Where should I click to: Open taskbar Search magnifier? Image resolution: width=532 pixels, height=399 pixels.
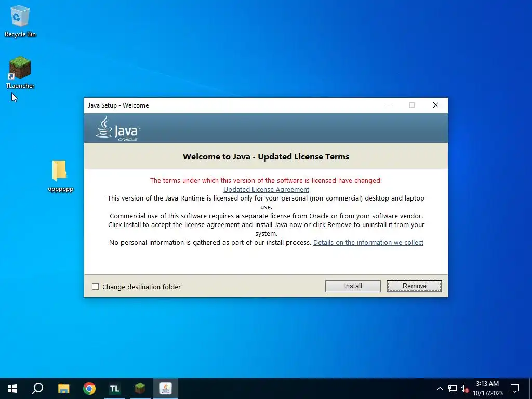pyautogui.click(x=37, y=389)
